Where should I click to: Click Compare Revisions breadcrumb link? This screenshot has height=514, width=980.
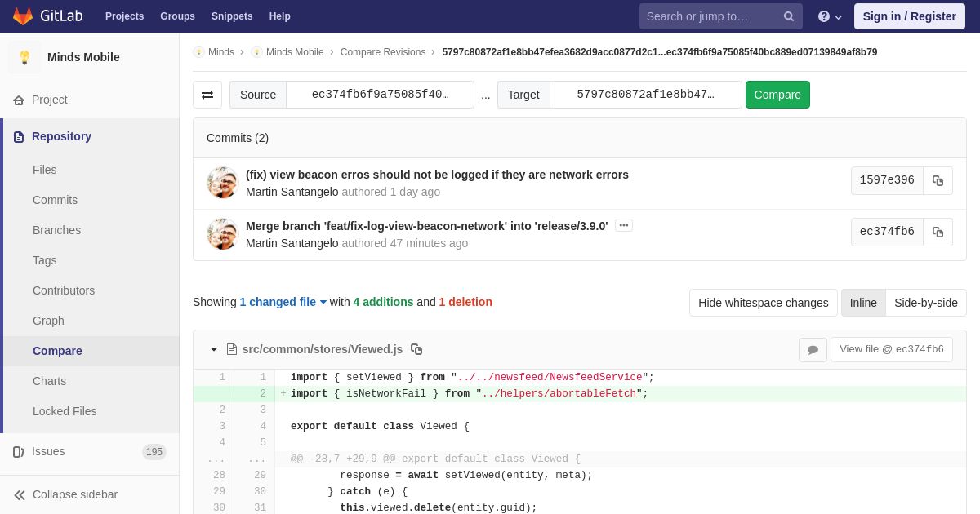383,52
